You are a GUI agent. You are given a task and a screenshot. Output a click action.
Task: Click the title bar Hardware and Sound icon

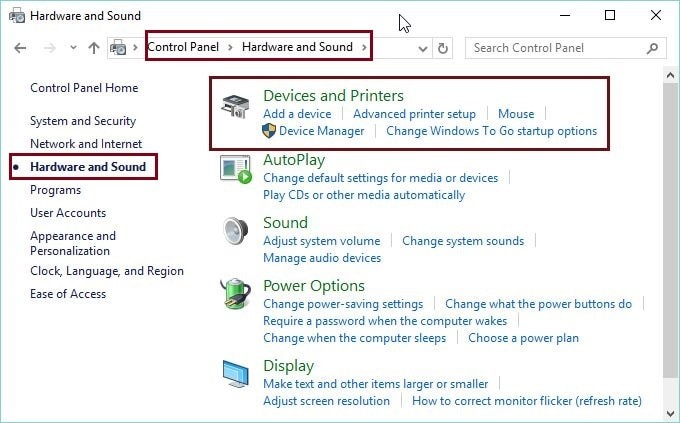tap(17, 16)
